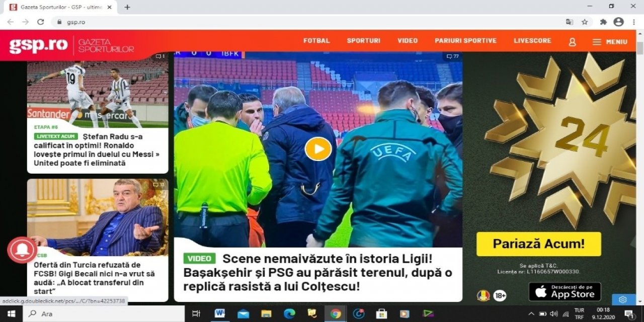644x322 pixels.
Task: Click the Gigi Becali photo thumbnail
Action: coord(98,217)
